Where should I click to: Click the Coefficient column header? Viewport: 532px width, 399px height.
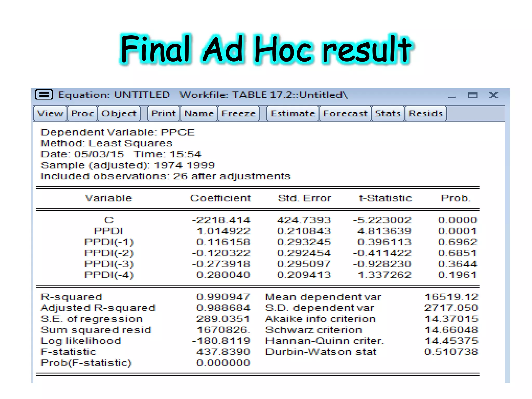220,198
